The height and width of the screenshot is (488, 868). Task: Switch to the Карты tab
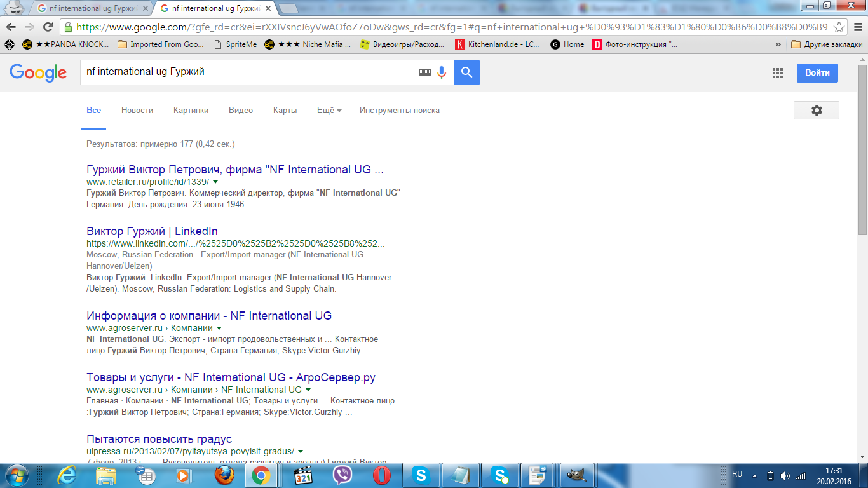285,110
